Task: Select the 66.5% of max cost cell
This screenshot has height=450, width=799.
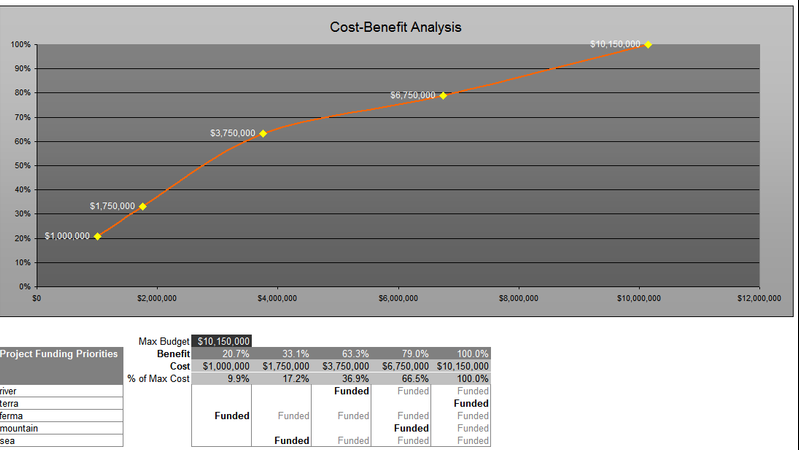Action: click(401, 379)
